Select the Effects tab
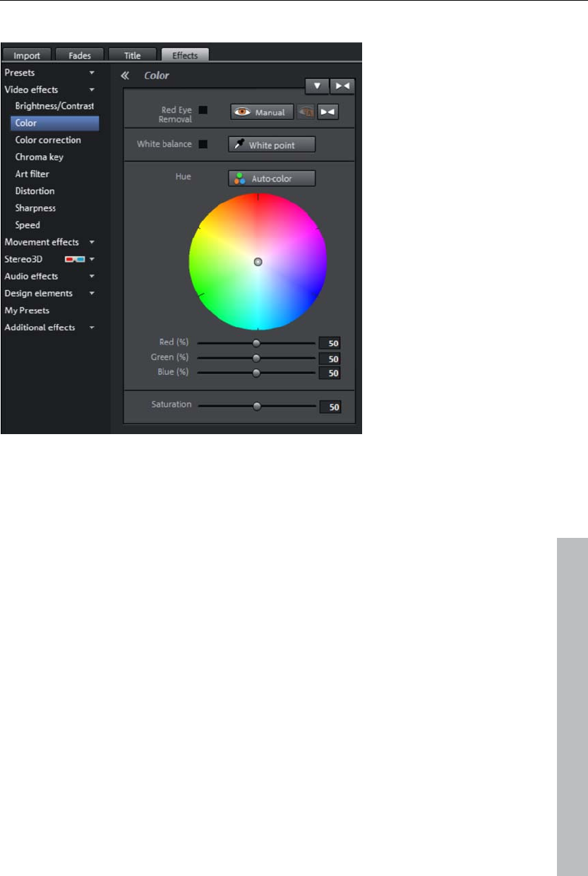The image size is (588, 876). pos(185,55)
